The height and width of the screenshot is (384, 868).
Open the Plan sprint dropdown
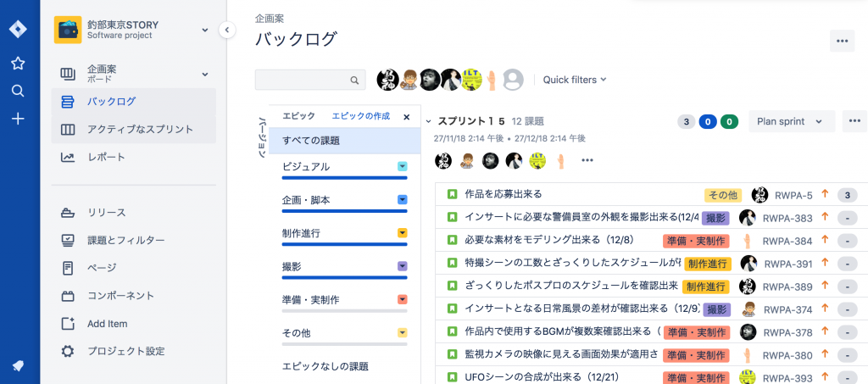[790, 121]
